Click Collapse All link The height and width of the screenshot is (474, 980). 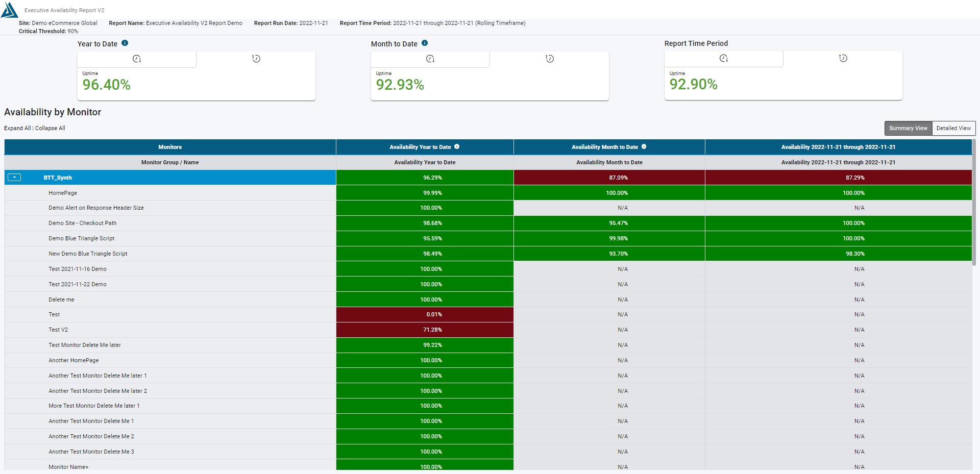tap(50, 129)
